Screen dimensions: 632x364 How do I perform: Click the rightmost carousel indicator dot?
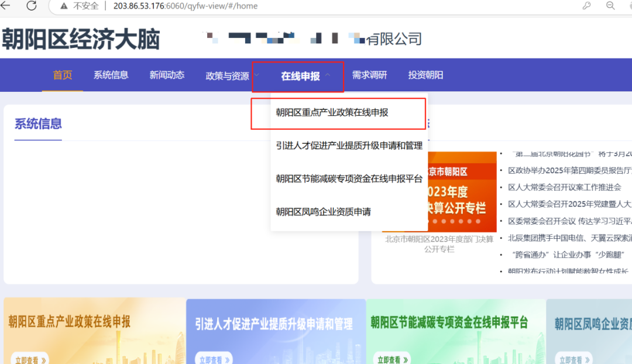pos(478,221)
